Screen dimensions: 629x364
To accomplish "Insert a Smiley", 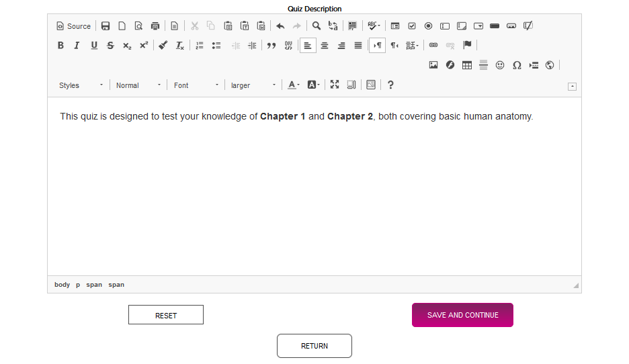I will [500, 65].
